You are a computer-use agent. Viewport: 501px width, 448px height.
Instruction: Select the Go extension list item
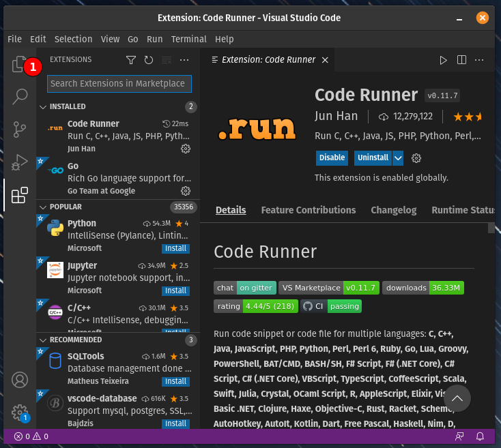118,178
